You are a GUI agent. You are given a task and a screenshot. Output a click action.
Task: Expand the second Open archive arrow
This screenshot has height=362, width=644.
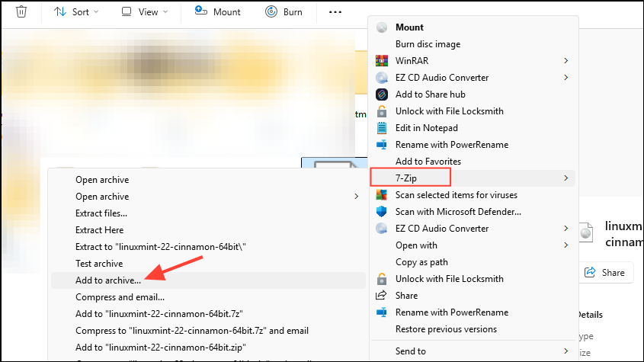tap(356, 197)
